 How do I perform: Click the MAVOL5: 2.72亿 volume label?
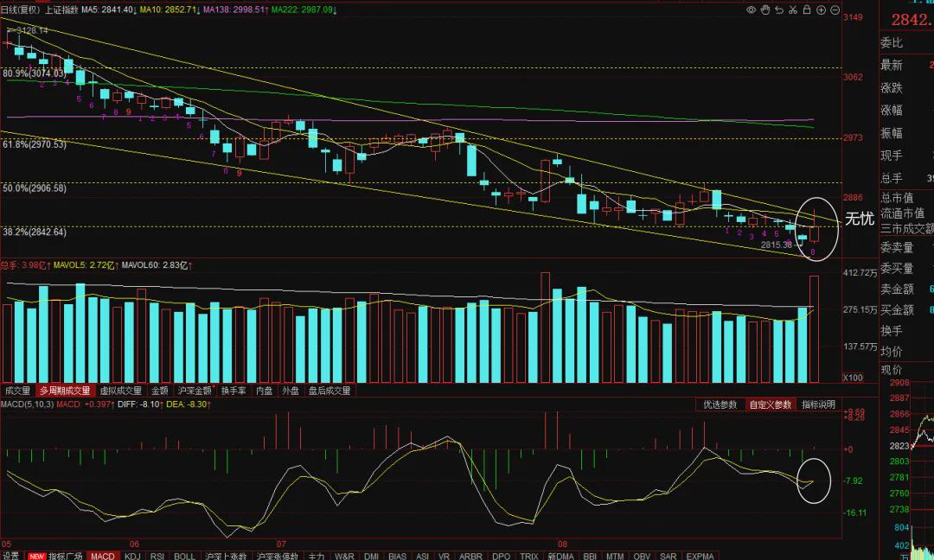coord(86,264)
